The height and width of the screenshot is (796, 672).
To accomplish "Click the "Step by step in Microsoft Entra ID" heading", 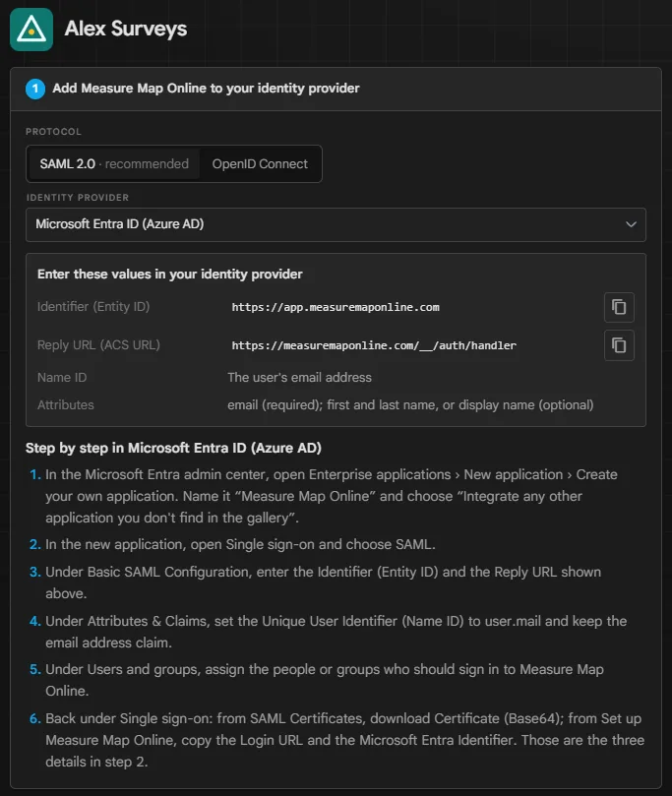I will click(x=173, y=448).
